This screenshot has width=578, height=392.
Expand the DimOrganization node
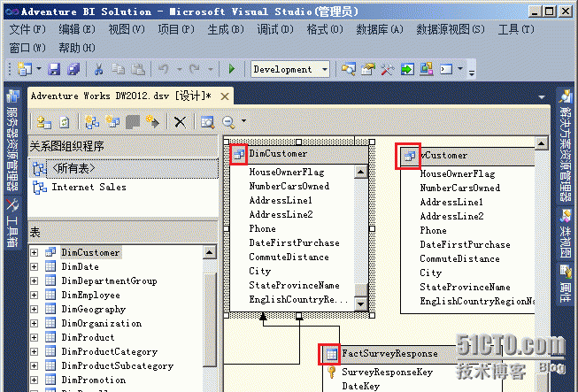tap(35, 324)
